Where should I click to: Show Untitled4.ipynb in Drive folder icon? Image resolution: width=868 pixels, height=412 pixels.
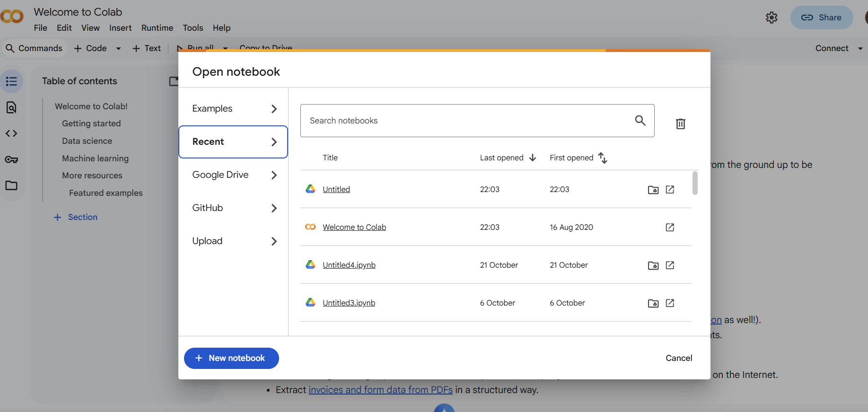point(653,265)
